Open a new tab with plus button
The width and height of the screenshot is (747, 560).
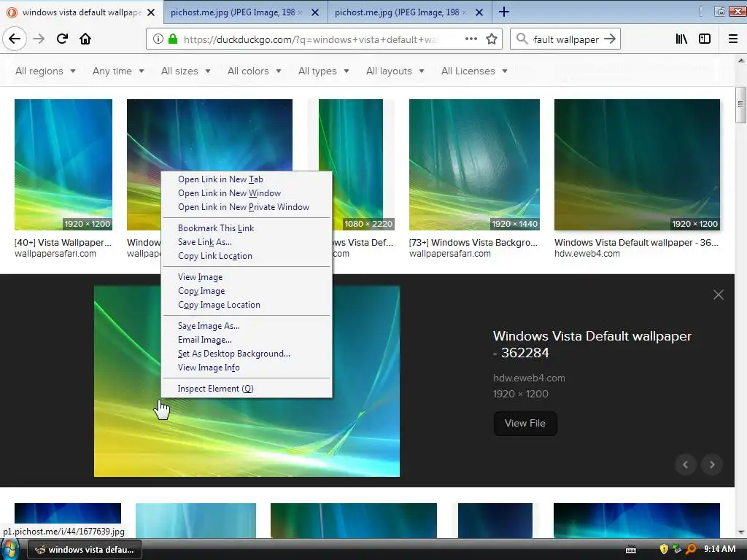click(x=503, y=12)
